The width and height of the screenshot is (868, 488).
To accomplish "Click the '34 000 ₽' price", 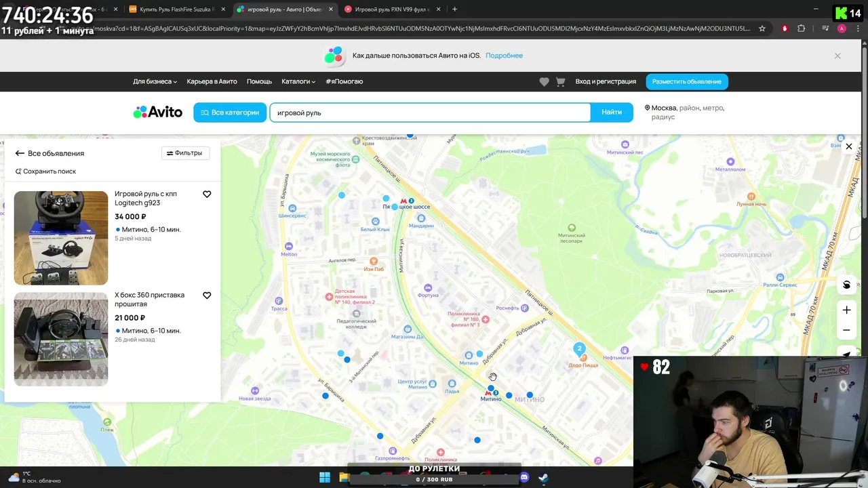I will 130,217.
